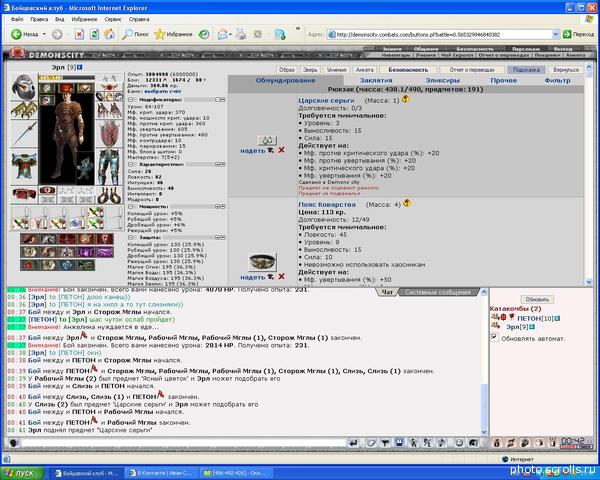Click the smiley face icon left of chat input
This screenshot has width=600, height=480.
[14, 443]
